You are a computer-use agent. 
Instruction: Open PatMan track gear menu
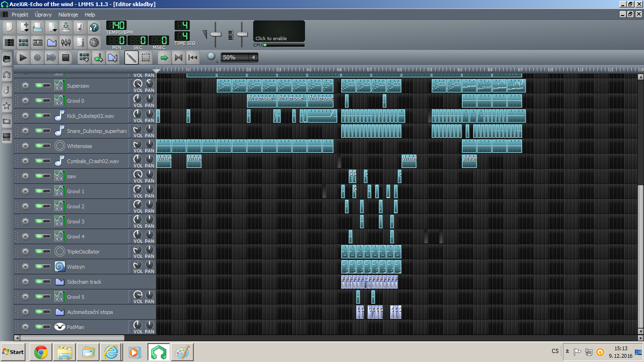click(x=25, y=327)
